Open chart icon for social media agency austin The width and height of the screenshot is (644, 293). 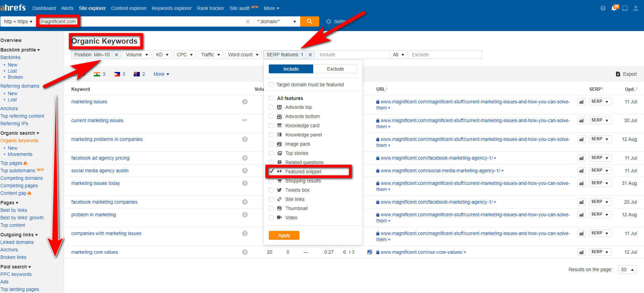pos(581,171)
